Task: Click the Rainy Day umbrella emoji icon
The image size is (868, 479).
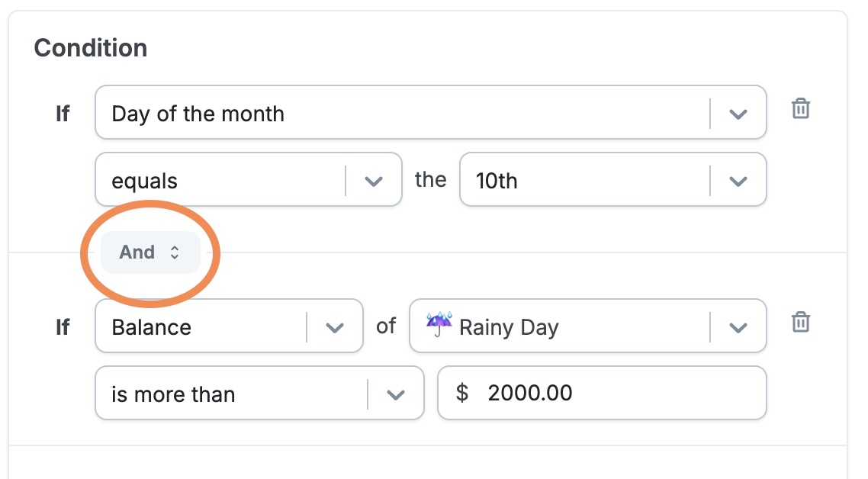Action: [x=439, y=324]
